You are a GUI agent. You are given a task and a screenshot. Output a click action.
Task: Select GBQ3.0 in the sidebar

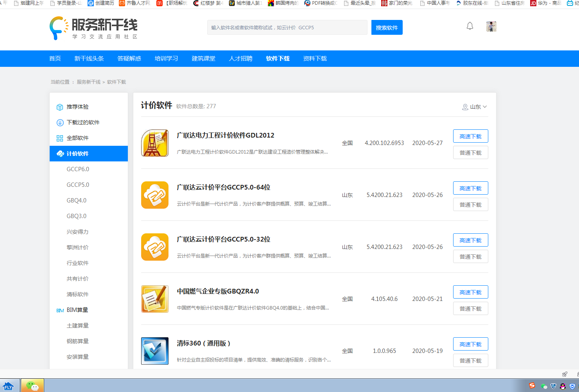pyautogui.click(x=77, y=216)
